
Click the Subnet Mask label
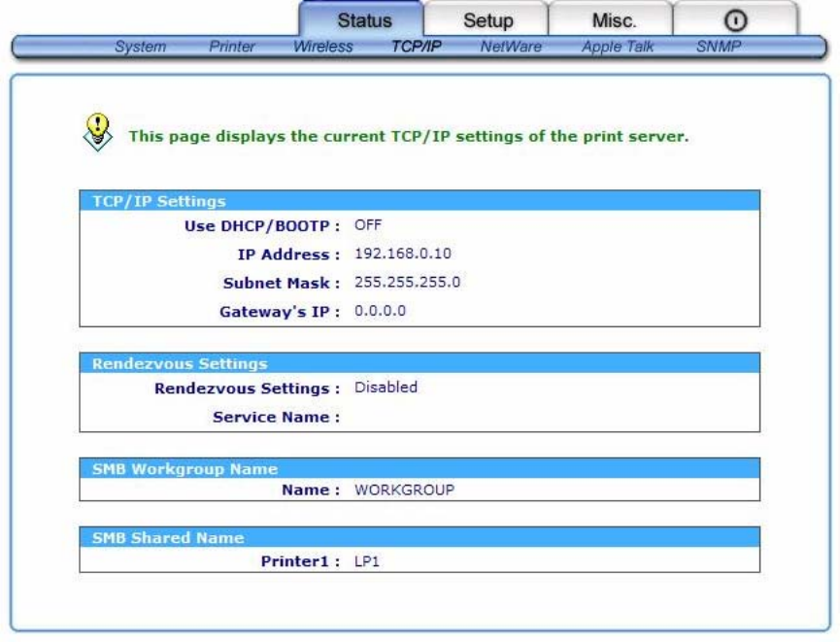click(x=282, y=283)
